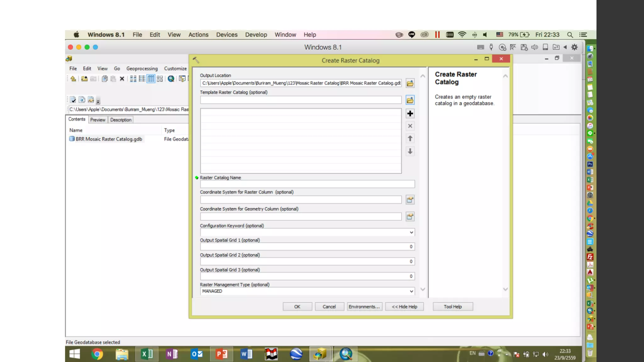Switch to the Preview tab
Viewport: 644px width, 362px height.
coord(97,120)
